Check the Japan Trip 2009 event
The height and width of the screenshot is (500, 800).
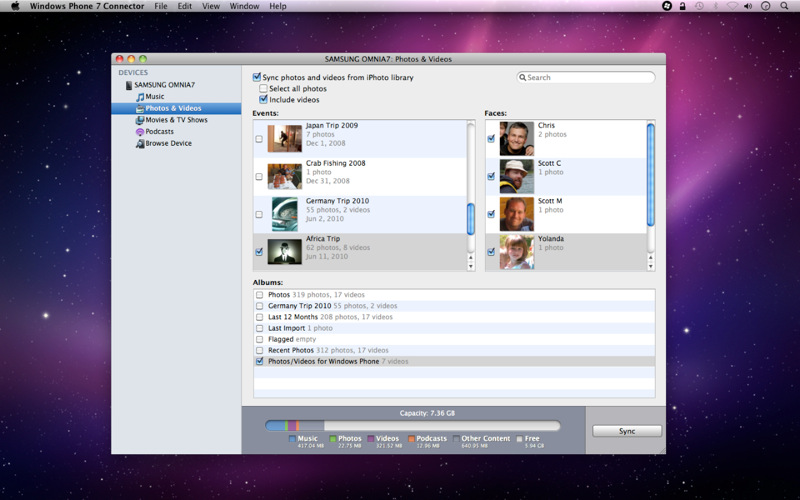click(x=259, y=139)
